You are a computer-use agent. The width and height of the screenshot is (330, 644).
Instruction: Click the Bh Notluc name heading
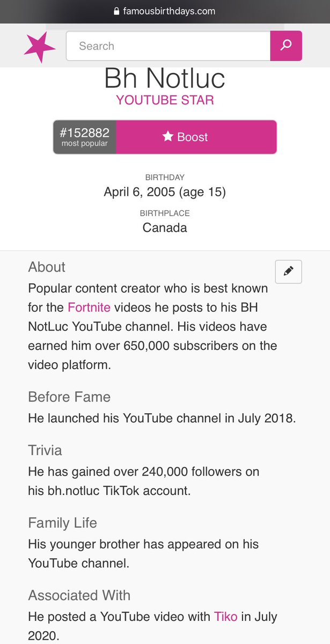(165, 78)
